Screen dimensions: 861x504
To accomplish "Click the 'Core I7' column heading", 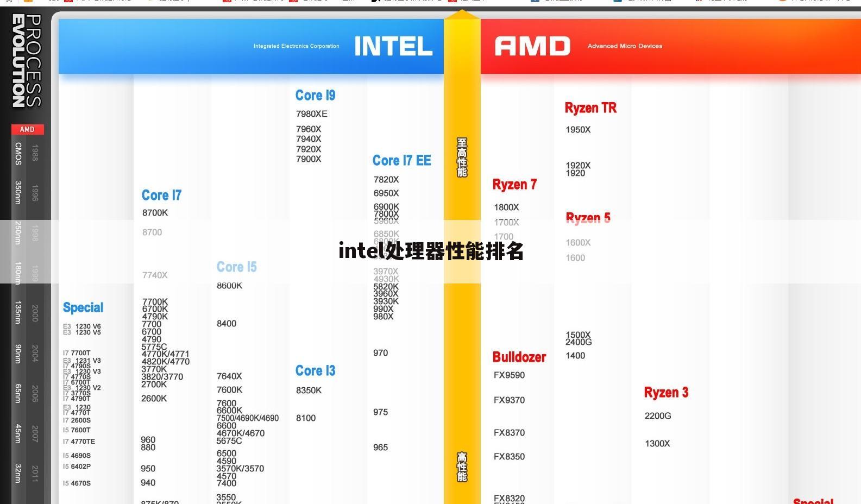I will tap(161, 196).
